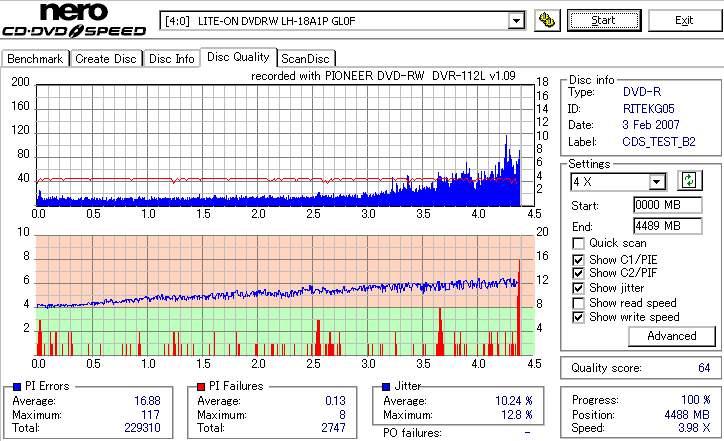
Task: Click the Quality score value 64
Action: pos(704,368)
